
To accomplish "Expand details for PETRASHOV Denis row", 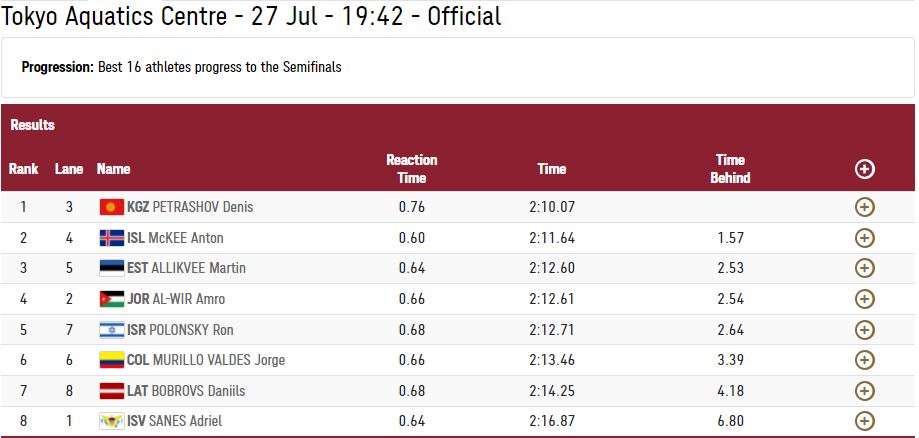I will [864, 207].
